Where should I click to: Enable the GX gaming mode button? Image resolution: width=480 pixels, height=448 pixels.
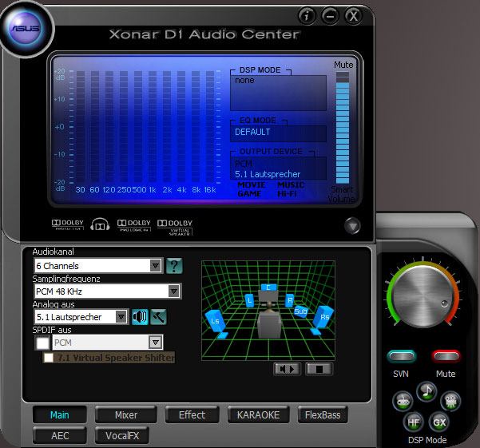tap(439, 422)
